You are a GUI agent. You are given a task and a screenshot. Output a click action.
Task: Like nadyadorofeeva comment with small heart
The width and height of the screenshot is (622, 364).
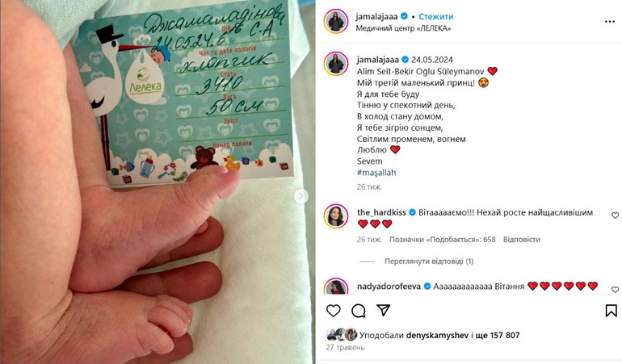click(615, 290)
